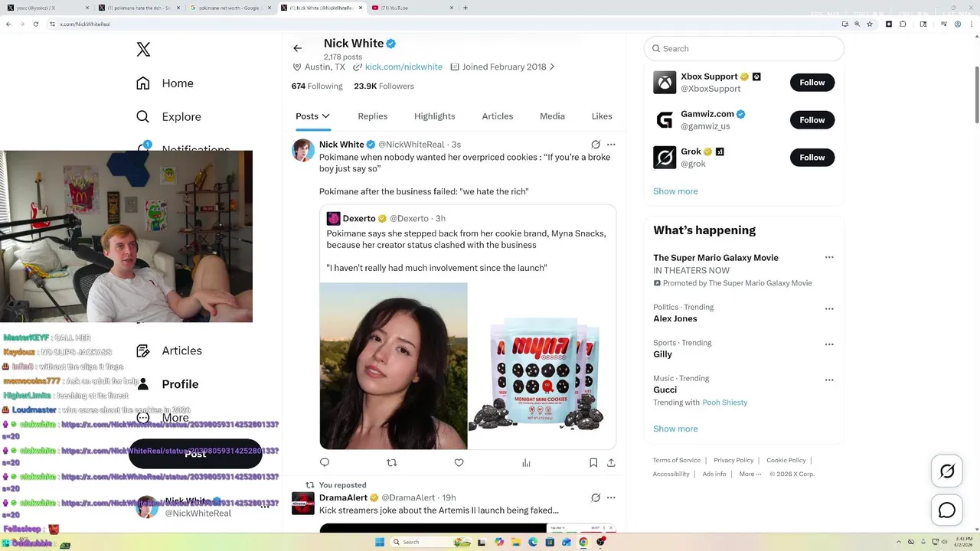Click the browser reload button
980x551 pixels.
(x=35, y=24)
